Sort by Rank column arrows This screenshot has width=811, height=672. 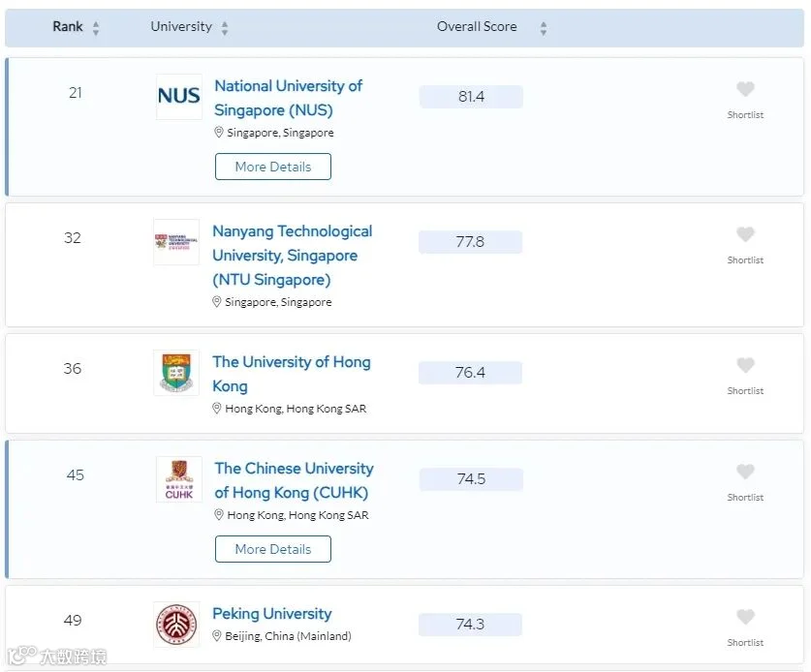tap(96, 28)
